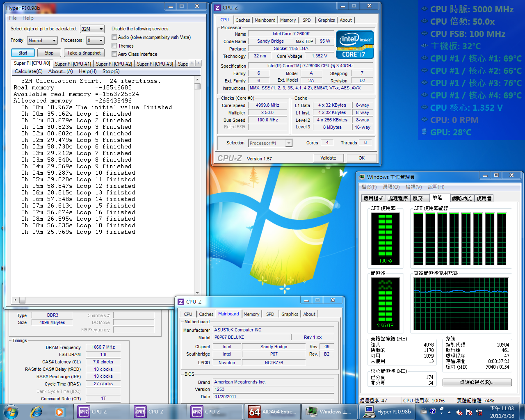Viewport: 525px width, 420px height.
Task: Click the CPU-Z Validate button
Action: [x=328, y=158]
